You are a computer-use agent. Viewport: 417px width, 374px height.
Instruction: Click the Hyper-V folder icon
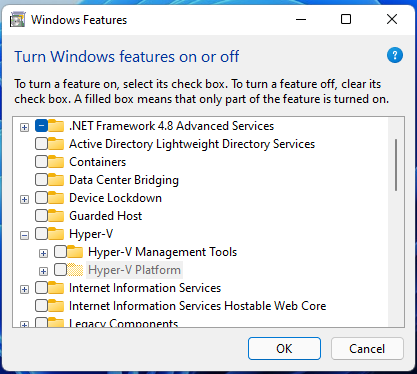tap(56, 234)
